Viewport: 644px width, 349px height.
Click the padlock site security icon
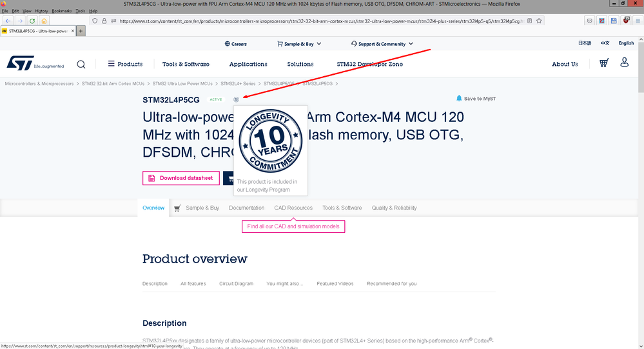[x=104, y=21]
